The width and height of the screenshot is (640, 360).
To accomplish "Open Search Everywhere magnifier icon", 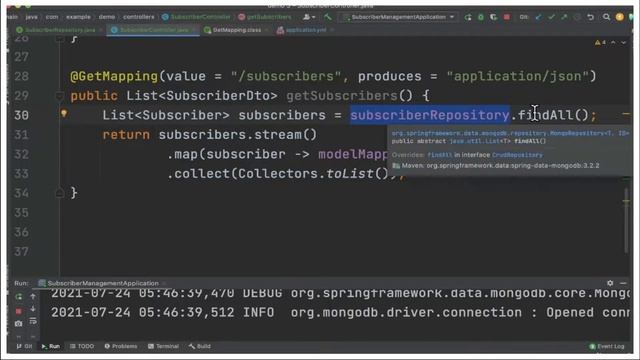I will click(x=607, y=17).
